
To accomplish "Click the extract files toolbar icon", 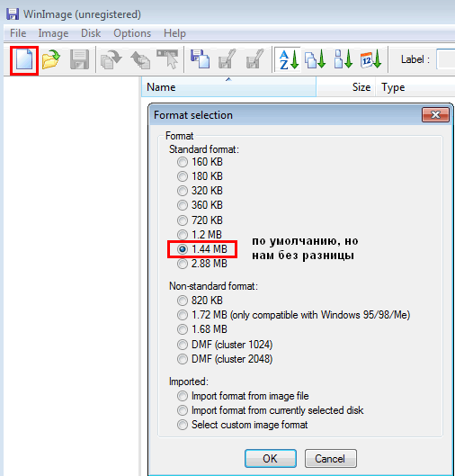I will tap(111, 59).
